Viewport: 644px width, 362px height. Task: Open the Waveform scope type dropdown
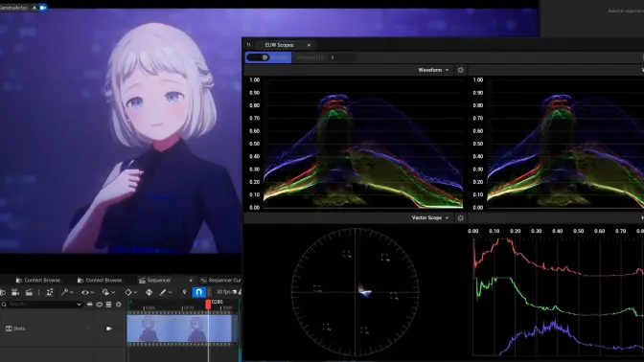coord(433,70)
